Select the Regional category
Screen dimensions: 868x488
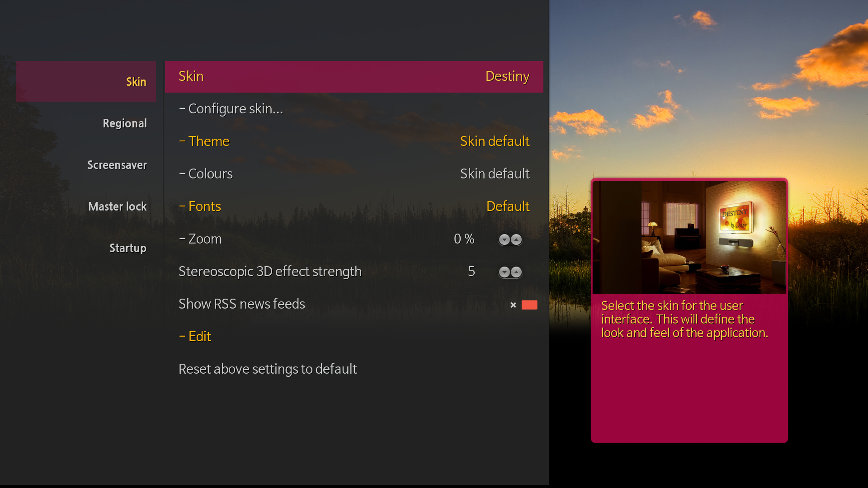pyautogui.click(x=125, y=123)
